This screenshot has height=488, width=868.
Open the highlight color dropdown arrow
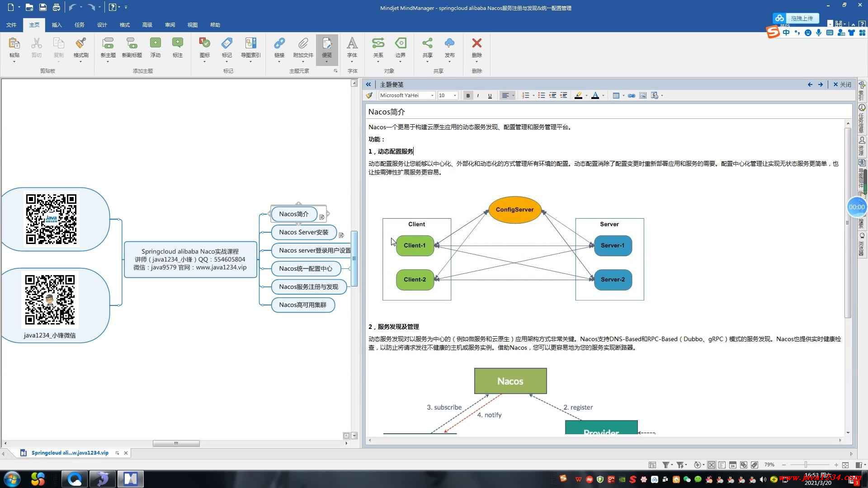pyautogui.click(x=586, y=95)
